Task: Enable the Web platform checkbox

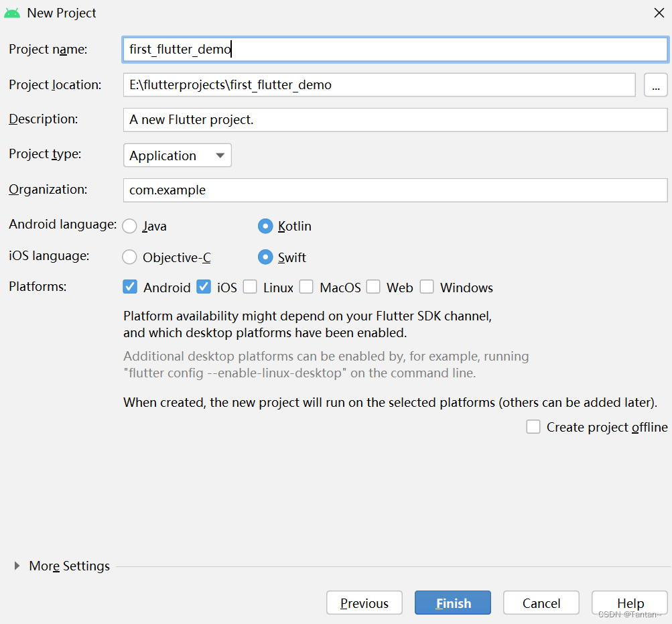Action: pyautogui.click(x=373, y=287)
